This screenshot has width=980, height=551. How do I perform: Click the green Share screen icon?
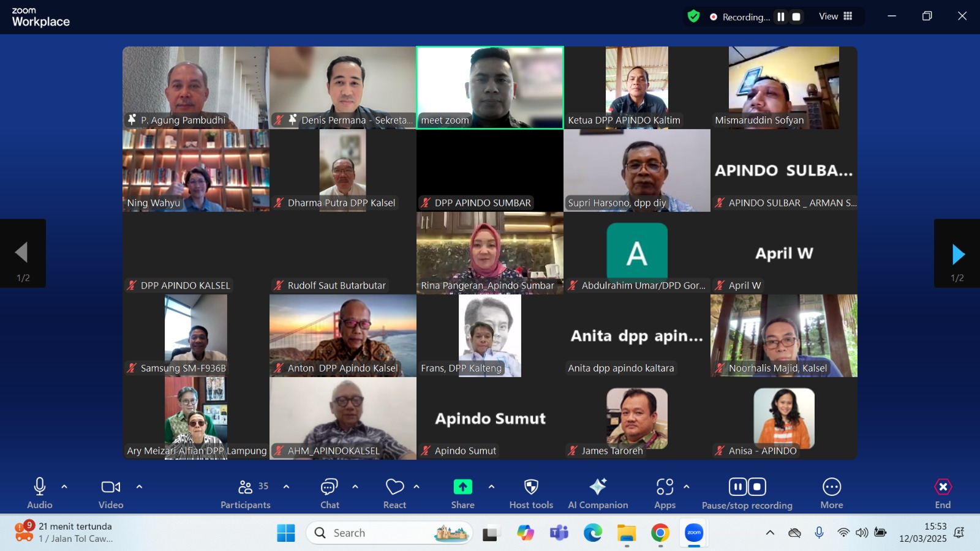(462, 487)
